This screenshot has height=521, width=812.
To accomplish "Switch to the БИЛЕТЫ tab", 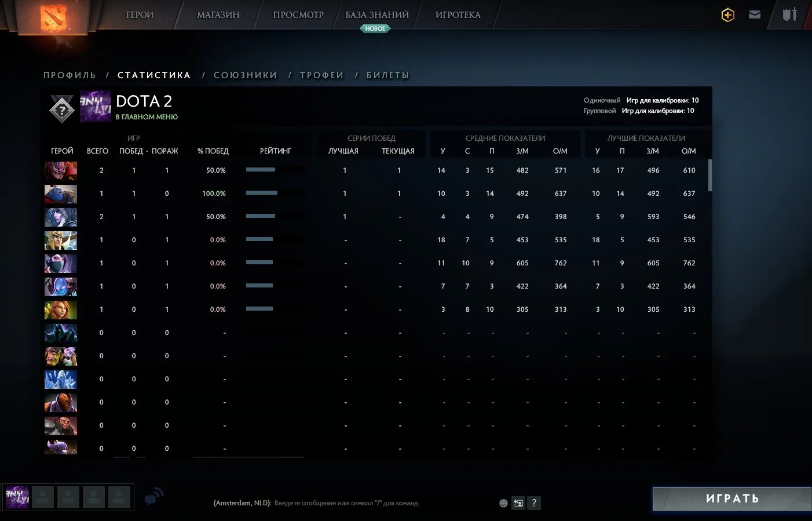I will pyautogui.click(x=387, y=75).
